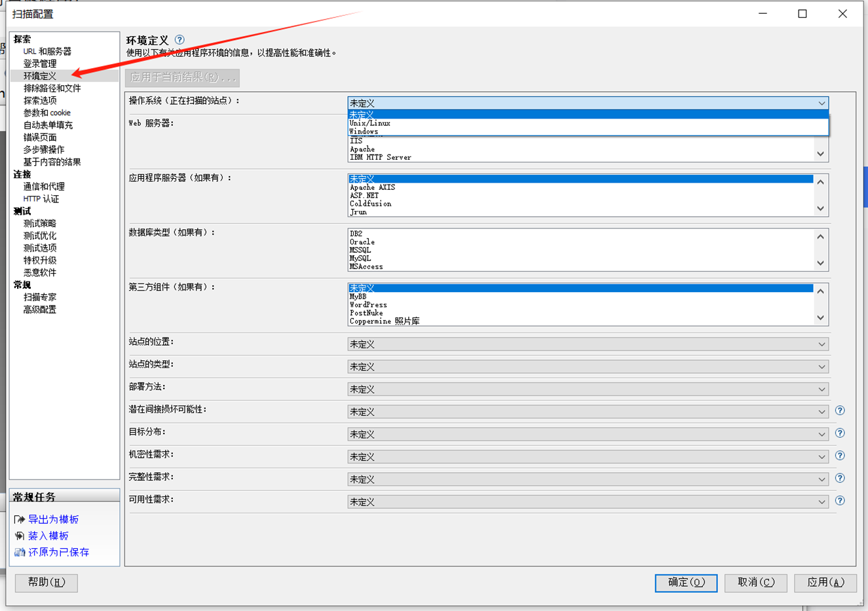Open help icon for 完整性需求

point(840,478)
